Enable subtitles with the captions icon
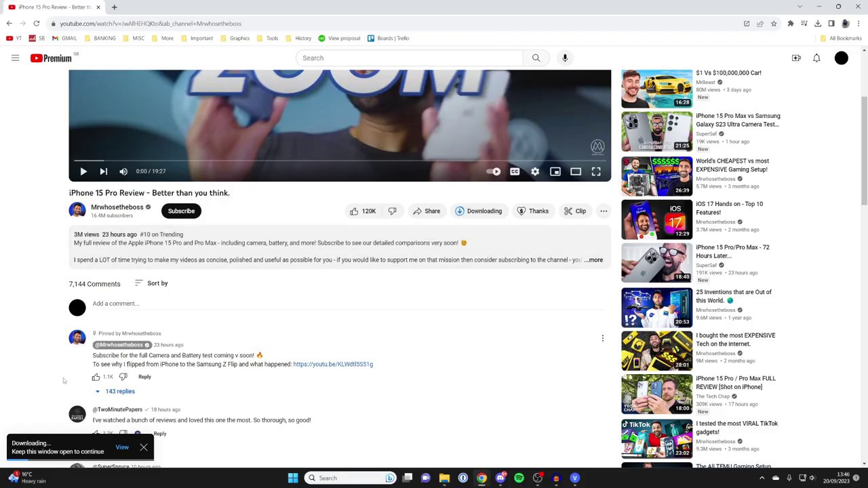 [515, 171]
